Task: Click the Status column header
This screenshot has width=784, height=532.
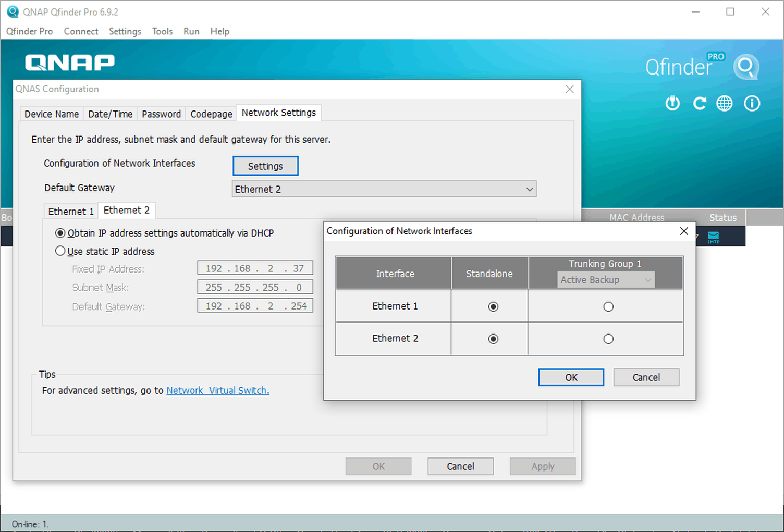Action: [723, 217]
